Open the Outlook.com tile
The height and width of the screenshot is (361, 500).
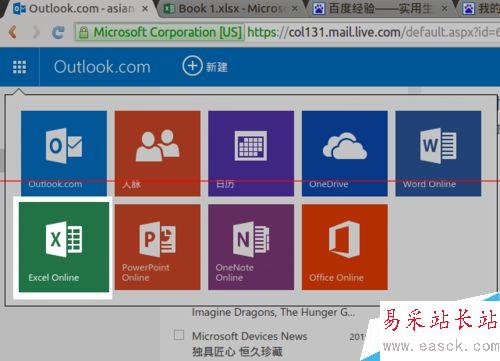click(64, 153)
